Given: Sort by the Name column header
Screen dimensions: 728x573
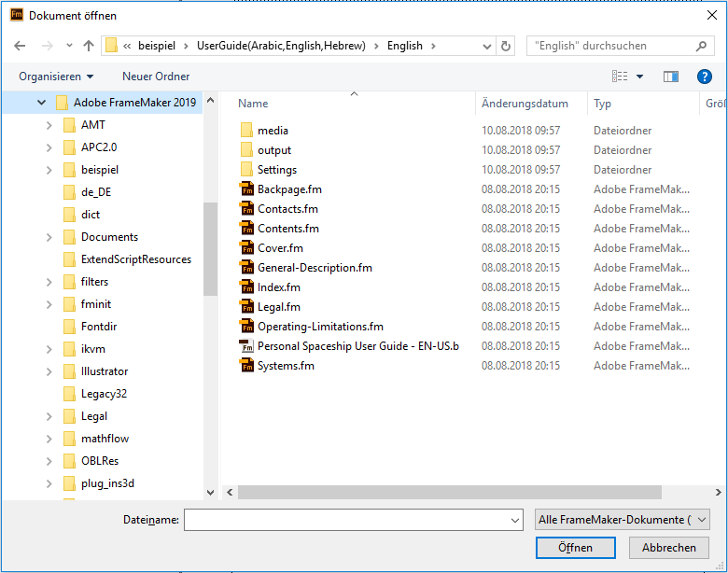Looking at the screenshot, I should click(x=253, y=103).
